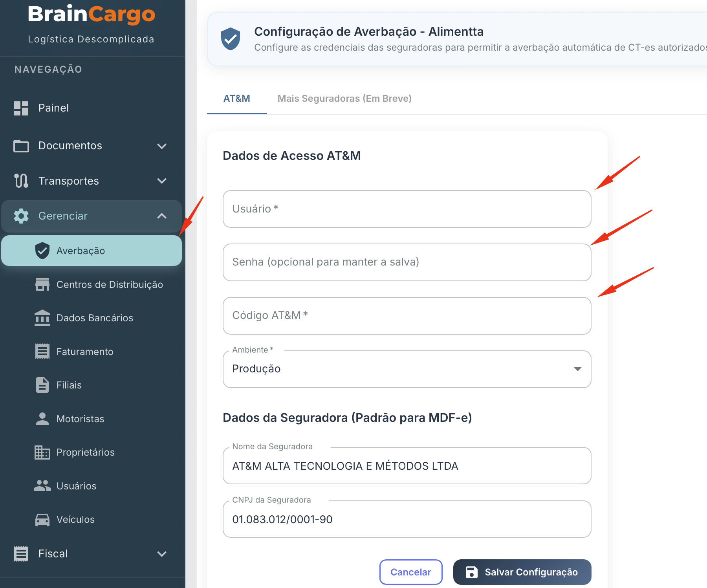This screenshot has width=707, height=588.
Task: Expand the Documentos menu chevron
Action: tap(162, 146)
